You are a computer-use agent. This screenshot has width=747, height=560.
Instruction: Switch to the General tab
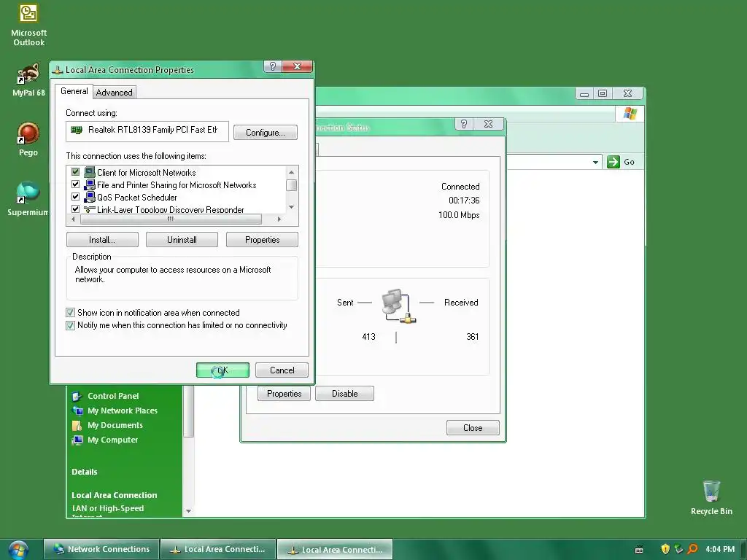click(x=74, y=91)
